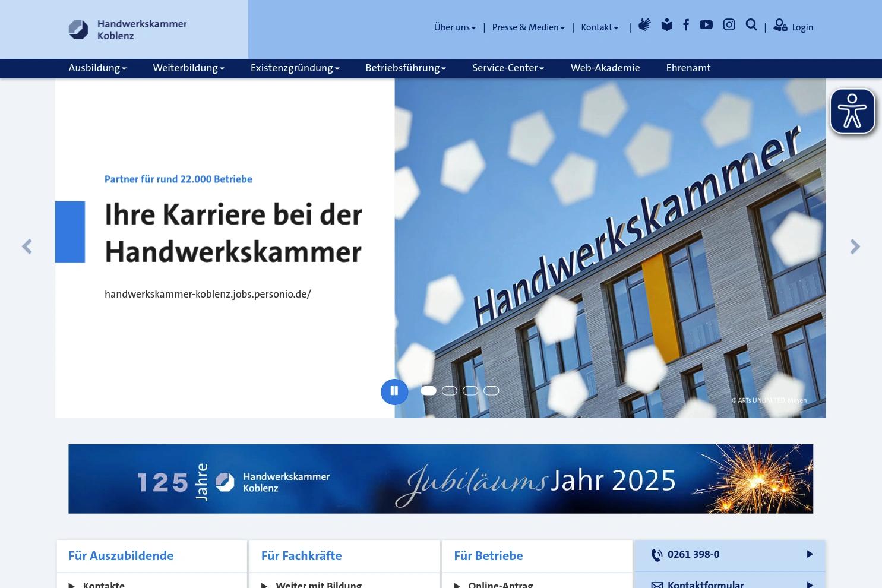
Task: Show the fourth slide indicator
Action: pos(491,391)
